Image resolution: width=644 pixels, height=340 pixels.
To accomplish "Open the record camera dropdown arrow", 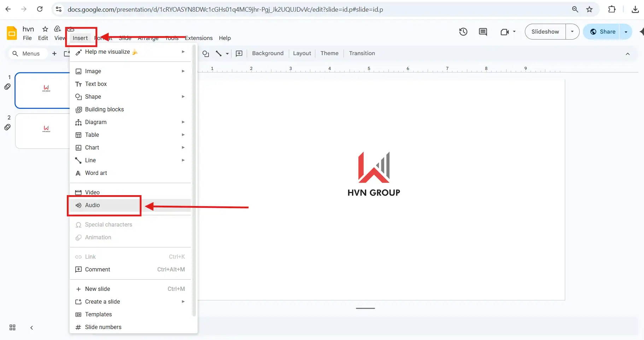I will pyautogui.click(x=514, y=31).
